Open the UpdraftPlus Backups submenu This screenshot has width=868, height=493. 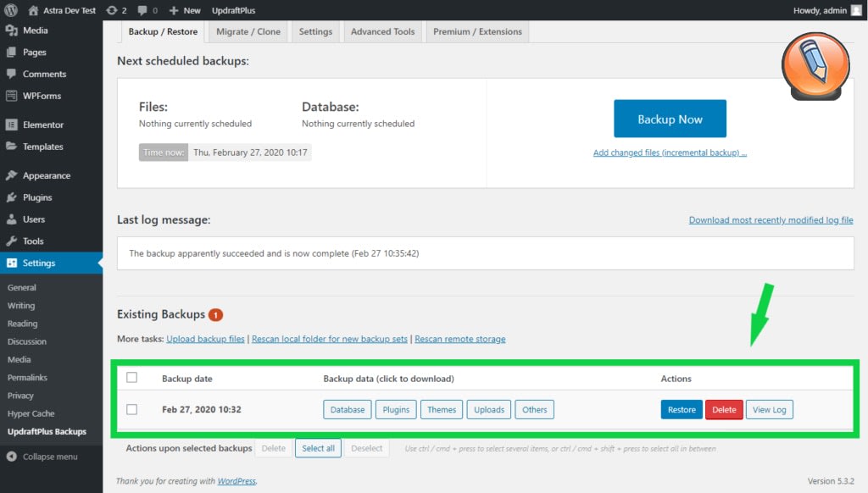coord(47,431)
